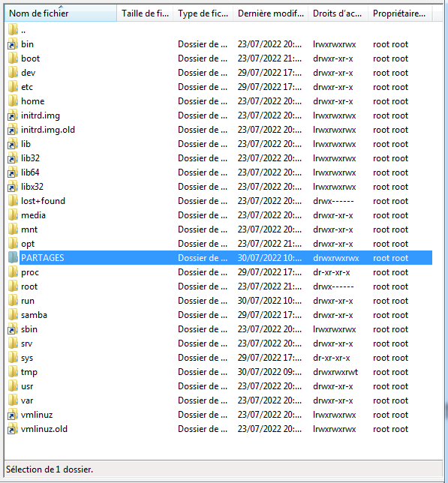This screenshot has width=448, height=483.
Task: Click the Propriétaire column header
Action: 400,13
